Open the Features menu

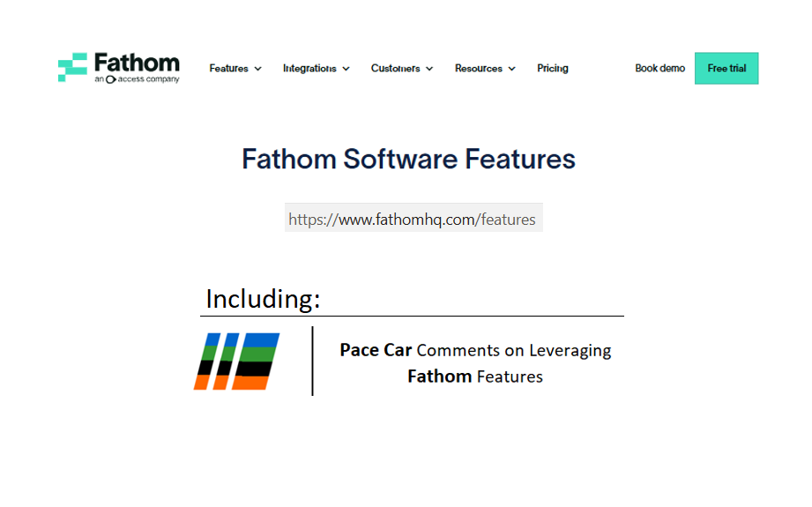pyautogui.click(x=229, y=69)
